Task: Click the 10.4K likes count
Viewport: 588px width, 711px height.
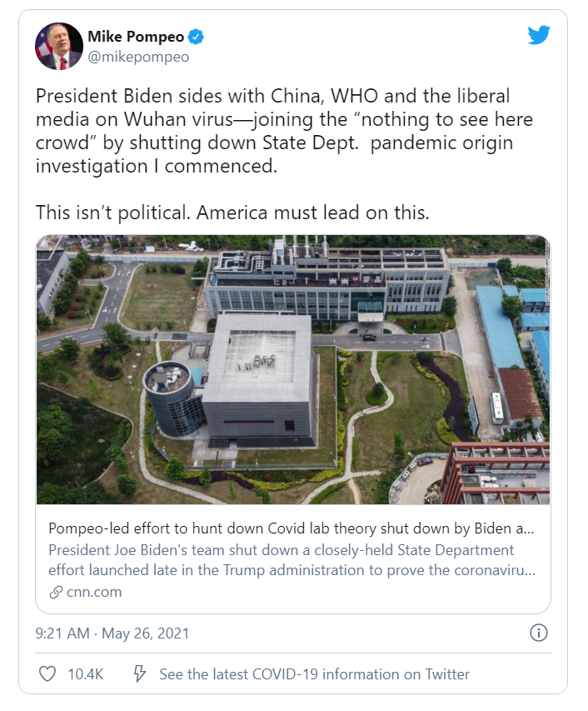Action: tap(86, 673)
